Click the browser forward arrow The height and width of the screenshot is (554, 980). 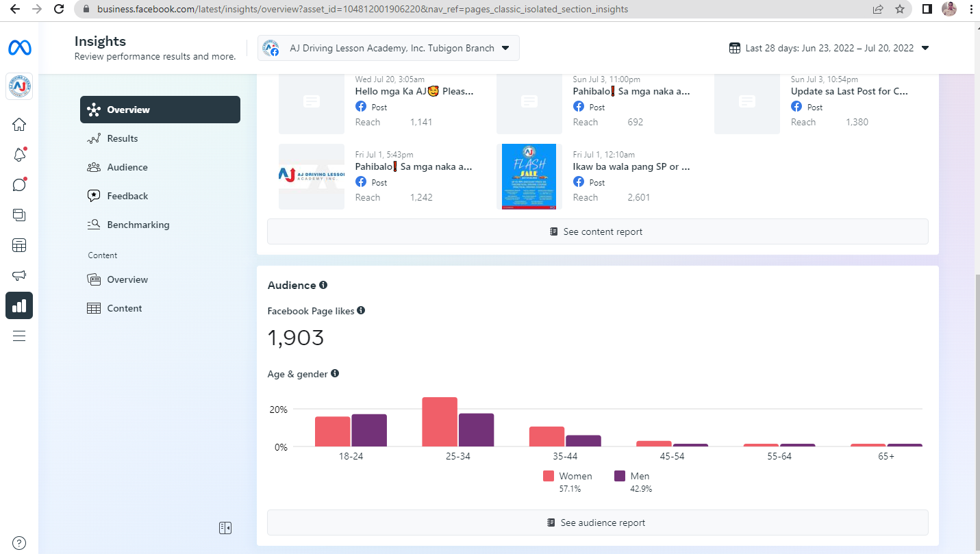coord(37,9)
